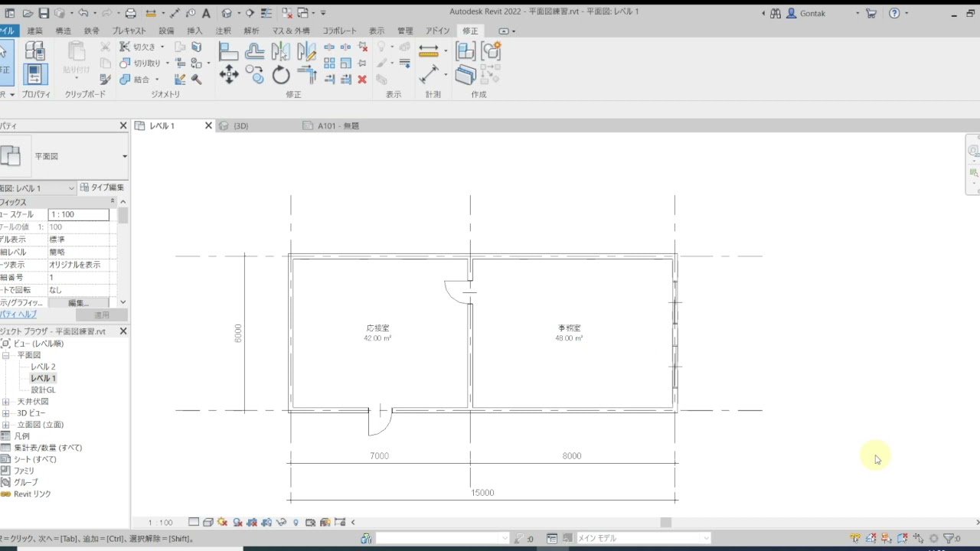This screenshot has width=980, height=551.
Task: Select レベル 2 in the project browser
Action: pos(43,367)
